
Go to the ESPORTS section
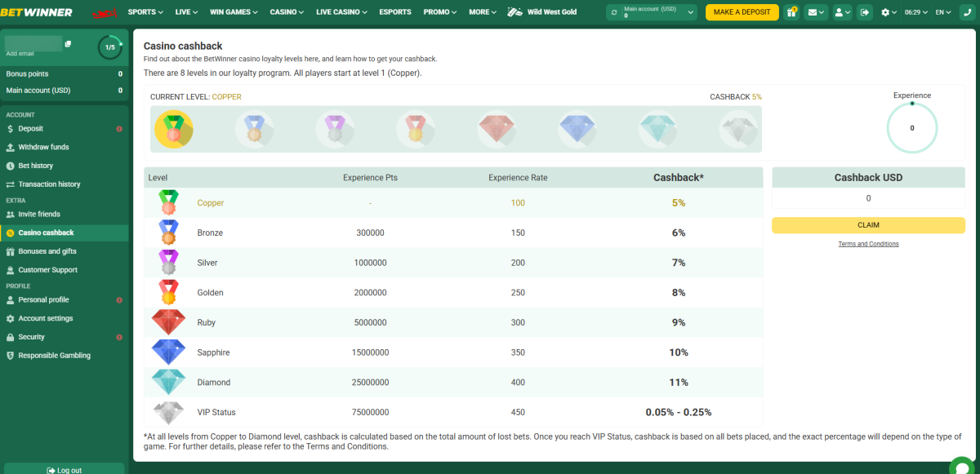pos(395,12)
